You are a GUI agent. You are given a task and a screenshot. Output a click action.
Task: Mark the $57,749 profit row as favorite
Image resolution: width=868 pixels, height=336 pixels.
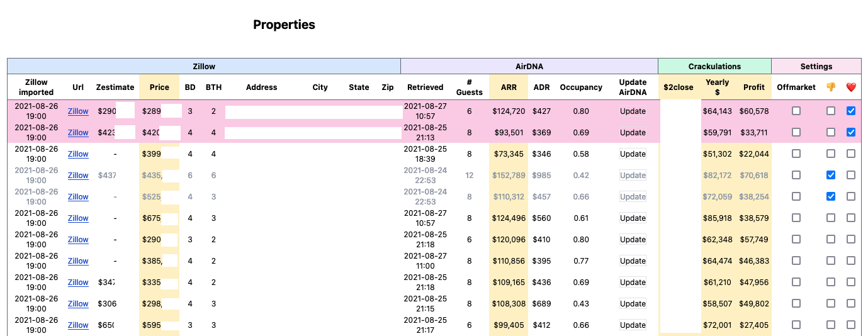(x=851, y=239)
